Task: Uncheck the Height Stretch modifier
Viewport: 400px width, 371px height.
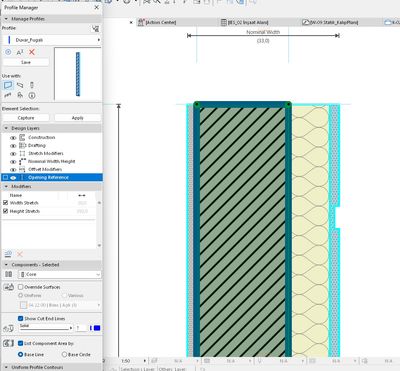Action: click(x=5, y=211)
